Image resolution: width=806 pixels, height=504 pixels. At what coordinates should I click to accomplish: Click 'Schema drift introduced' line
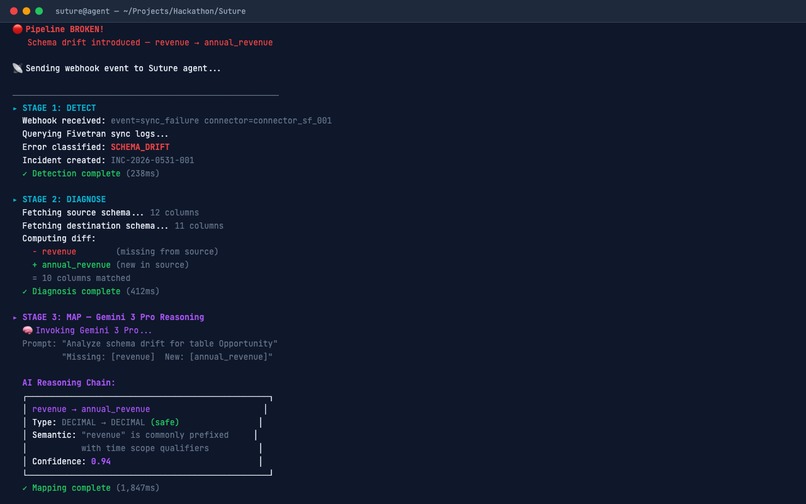click(150, 43)
